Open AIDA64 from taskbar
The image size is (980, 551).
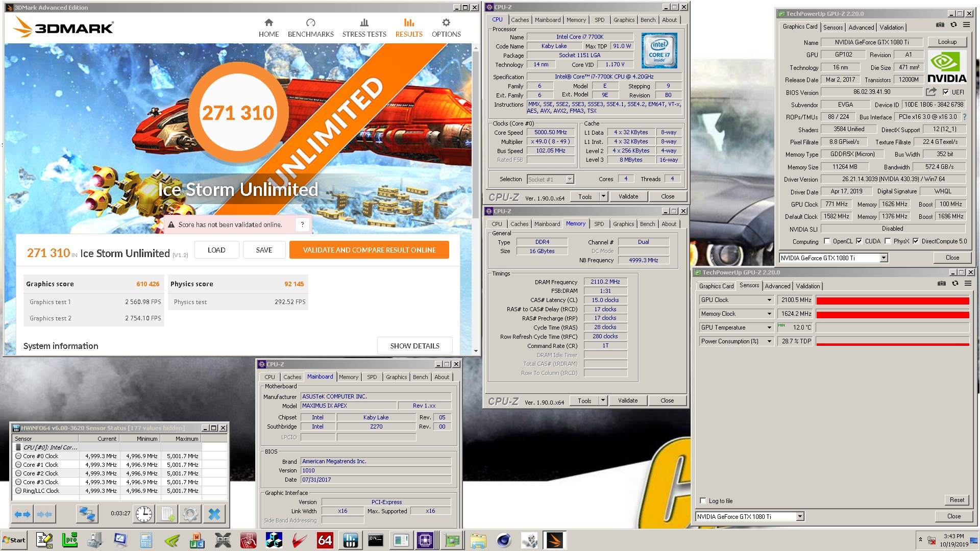tap(325, 540)
